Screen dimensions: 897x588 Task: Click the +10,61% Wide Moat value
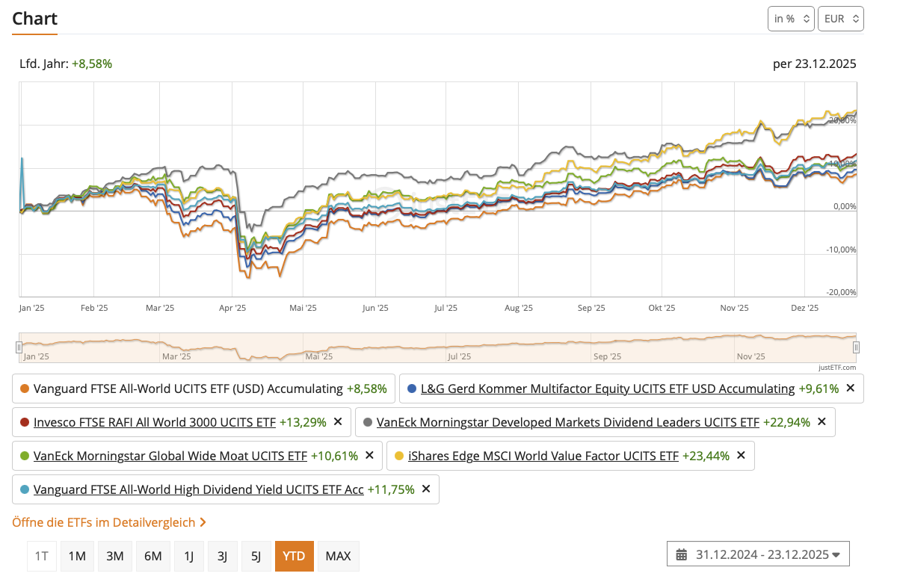tap(334, 456)
